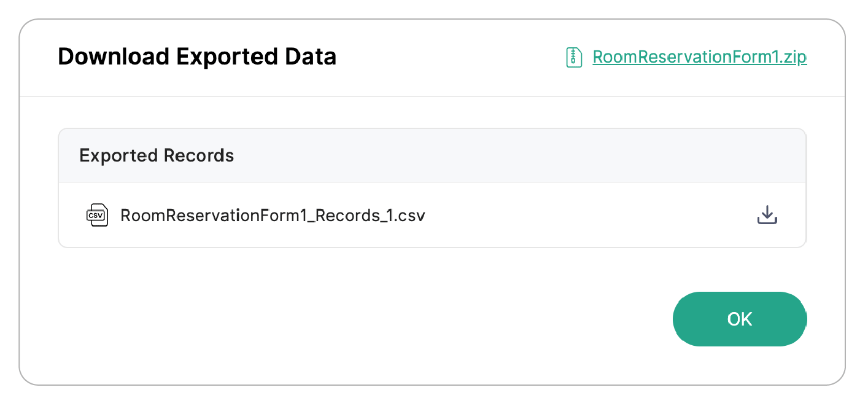This screenshot has width=868, height=406.
Task: Click the CSV file type icon
Action: click(x=97, y=215)
